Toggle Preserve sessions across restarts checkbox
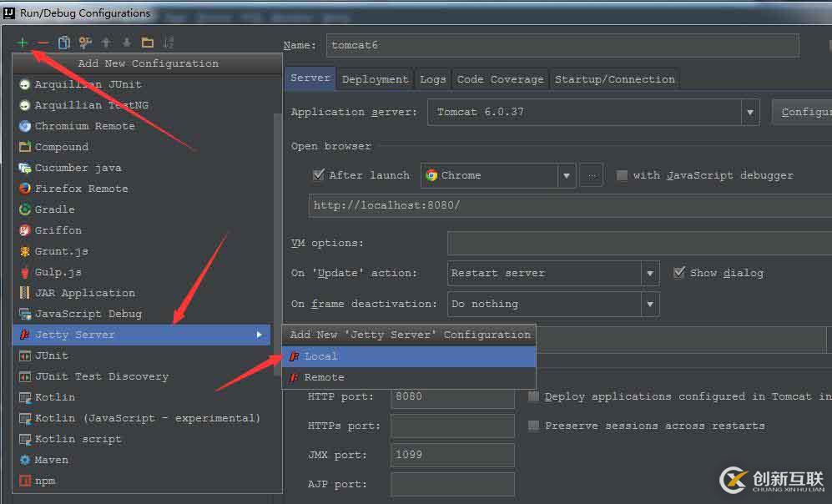832x504 pixels. 534,426
